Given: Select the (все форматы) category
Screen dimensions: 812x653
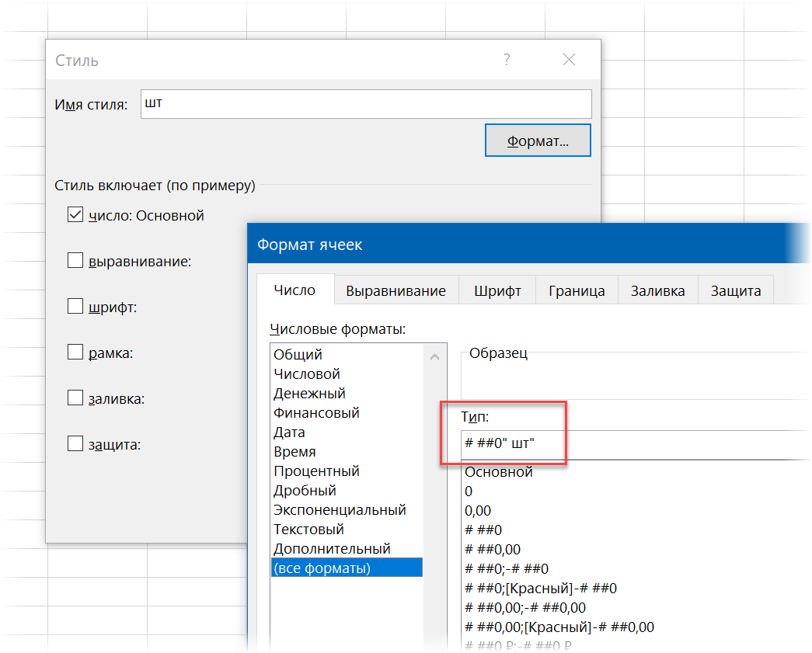Looking at the screenshot, I should [x=347, y=568].
